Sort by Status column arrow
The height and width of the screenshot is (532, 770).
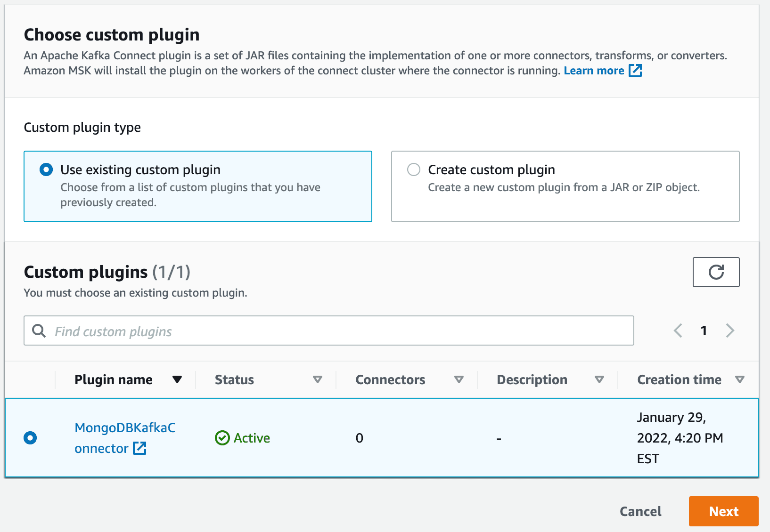pyautogui.click(x=318, y=379)
